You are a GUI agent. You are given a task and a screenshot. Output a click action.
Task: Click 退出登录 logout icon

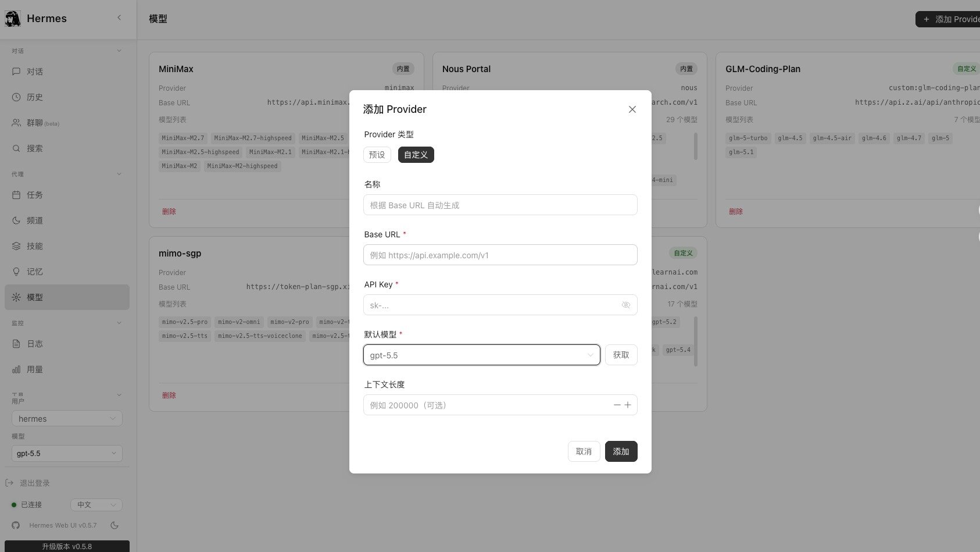pyautogui.click(x=9, y=483)
